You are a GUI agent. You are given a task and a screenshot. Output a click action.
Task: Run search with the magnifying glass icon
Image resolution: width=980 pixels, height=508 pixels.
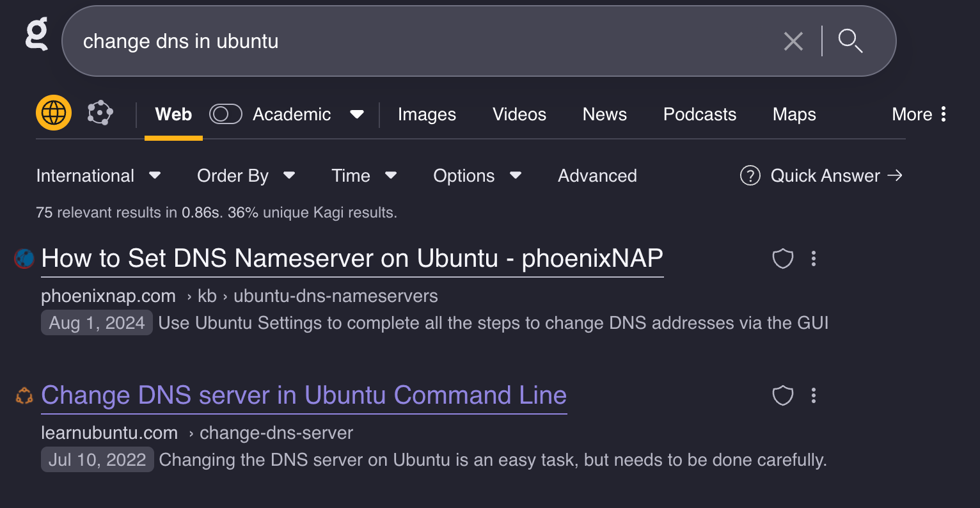pyautogui.click(x=850, y=41)
